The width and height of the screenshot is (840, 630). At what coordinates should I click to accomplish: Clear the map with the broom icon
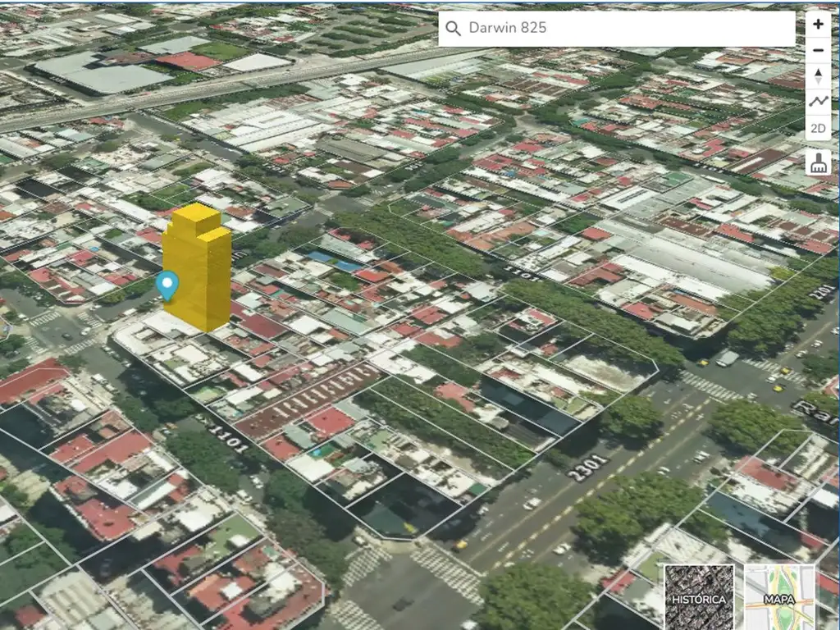click(818, 162)
